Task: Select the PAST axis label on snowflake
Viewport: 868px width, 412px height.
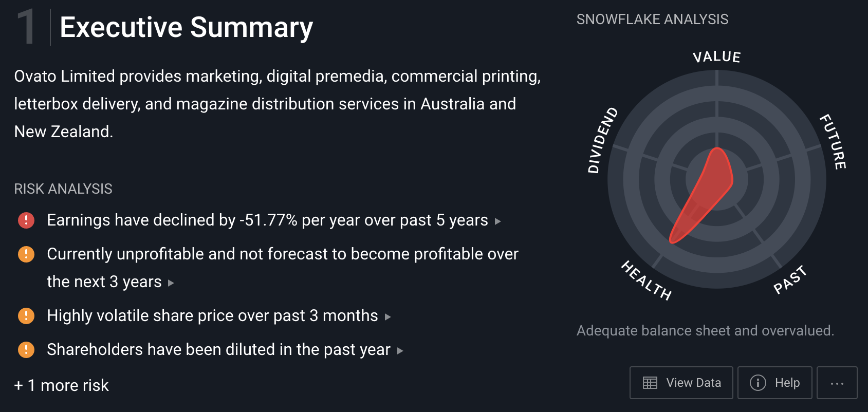Action: pyautogui.click(x=790, y=280)
